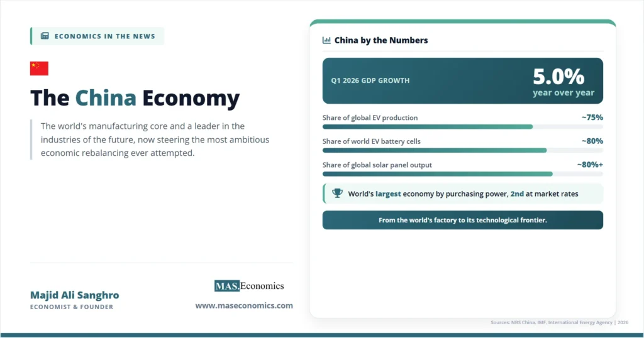Click the manufacturing core description paragraph
This screenshot has height=338, width=644.
tap(155, 139)
